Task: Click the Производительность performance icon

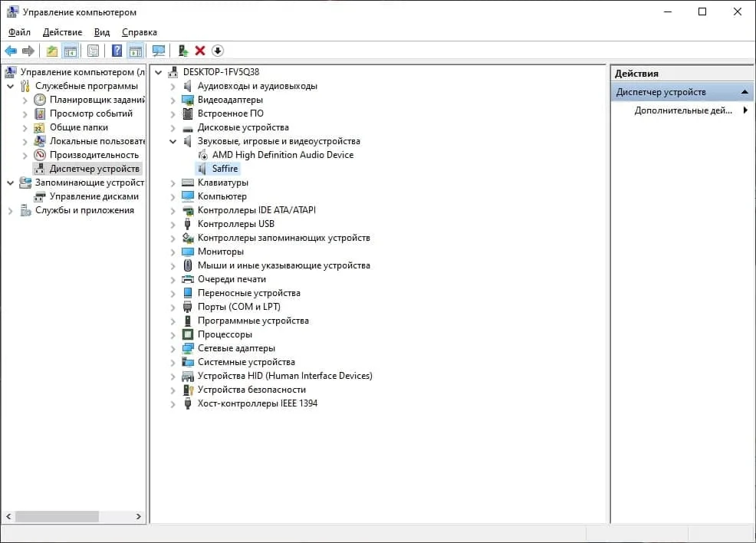Action: [40, 155]
